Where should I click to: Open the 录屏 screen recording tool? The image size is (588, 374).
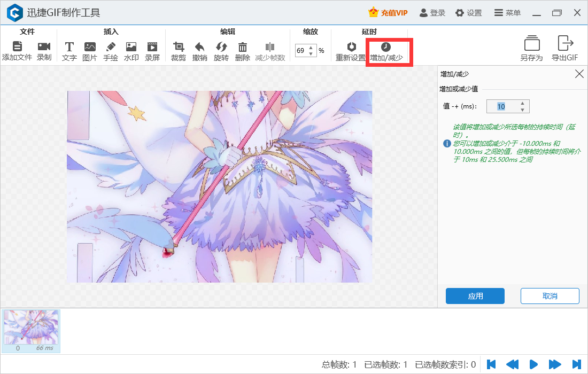[x=152, y=51]
